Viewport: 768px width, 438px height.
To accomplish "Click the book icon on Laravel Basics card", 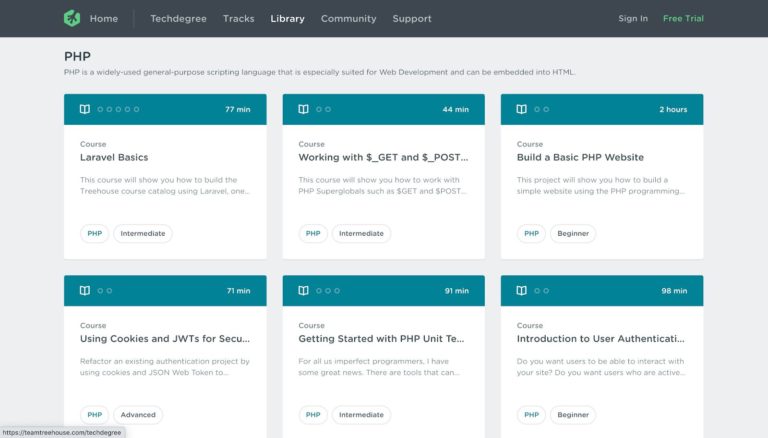I will click(x=85, y=109).
